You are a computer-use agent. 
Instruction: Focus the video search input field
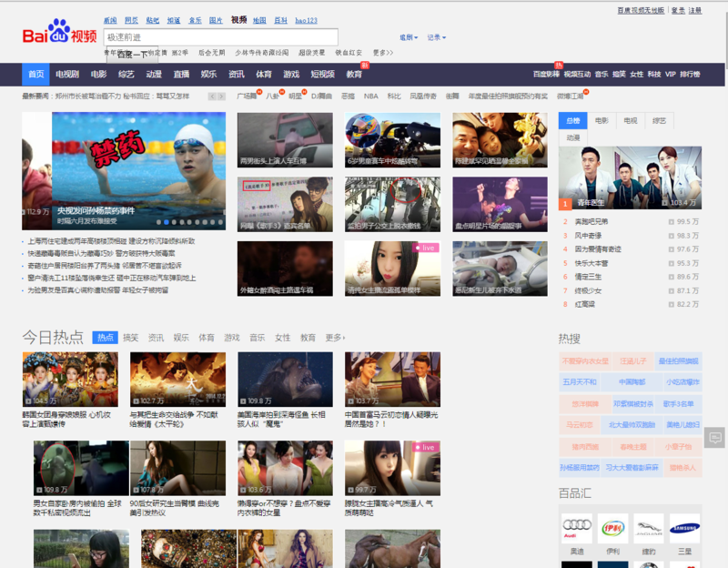coord(220,37)
